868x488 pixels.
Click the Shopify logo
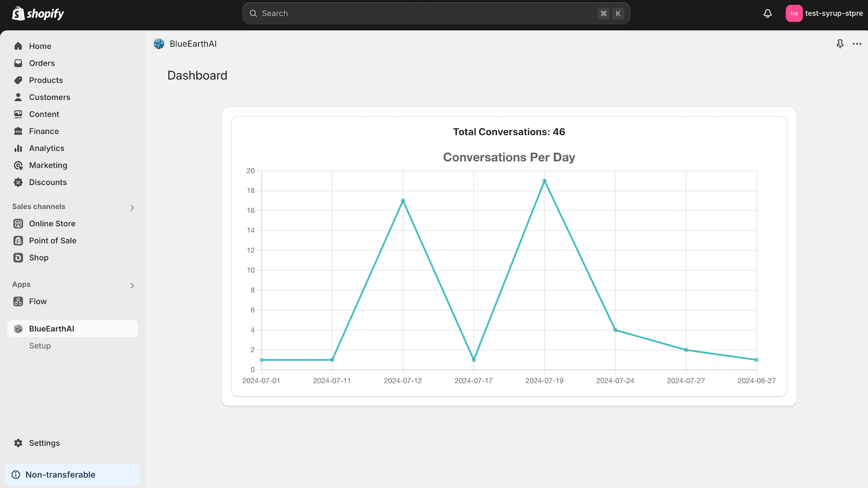pyautogui.click(x=38, y=14)
